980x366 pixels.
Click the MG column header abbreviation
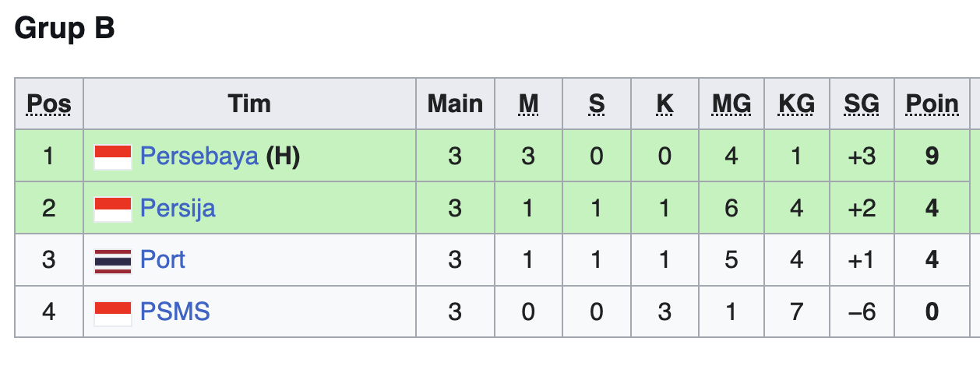[x=731, y=104]
